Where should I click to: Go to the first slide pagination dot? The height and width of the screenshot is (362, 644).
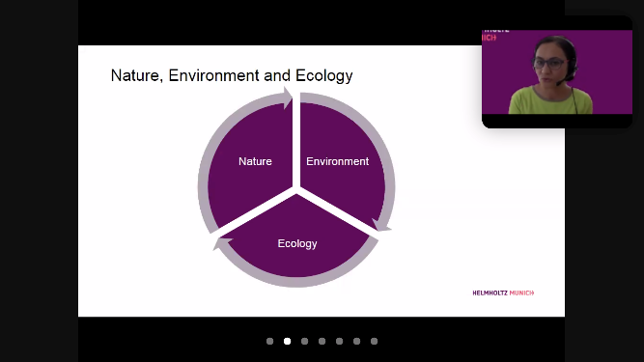269,341
